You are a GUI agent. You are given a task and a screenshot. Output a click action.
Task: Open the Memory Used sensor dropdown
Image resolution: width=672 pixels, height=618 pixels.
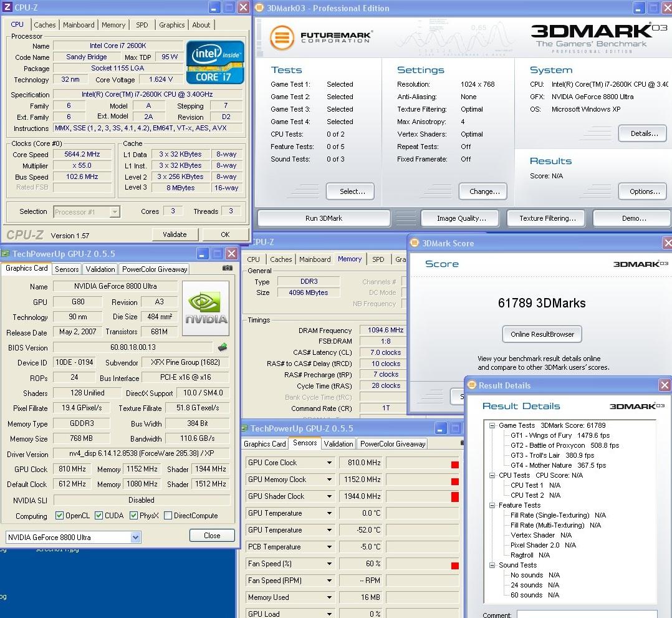click(x=329, y=597)
